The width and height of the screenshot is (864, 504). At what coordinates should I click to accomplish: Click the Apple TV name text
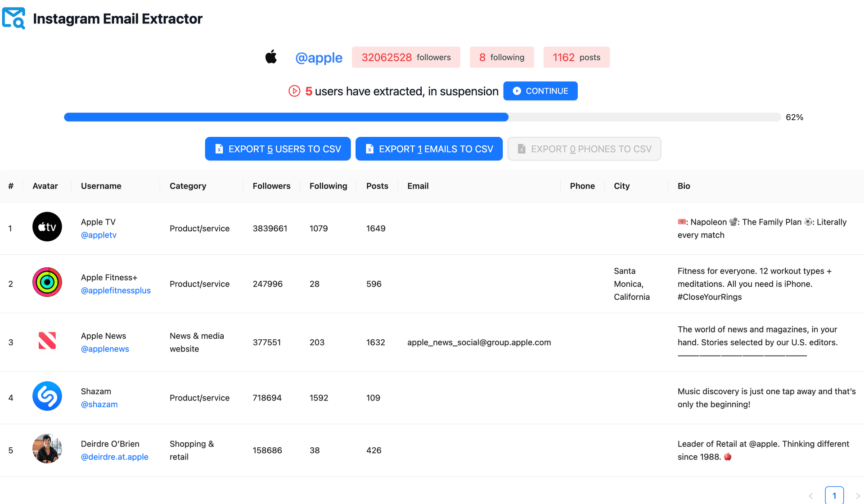(x=98, y=222)
